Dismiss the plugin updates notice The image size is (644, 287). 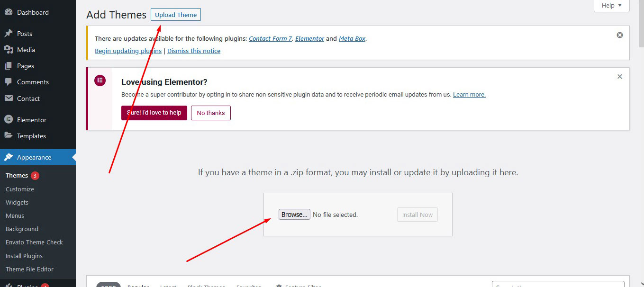coord(619,35)
